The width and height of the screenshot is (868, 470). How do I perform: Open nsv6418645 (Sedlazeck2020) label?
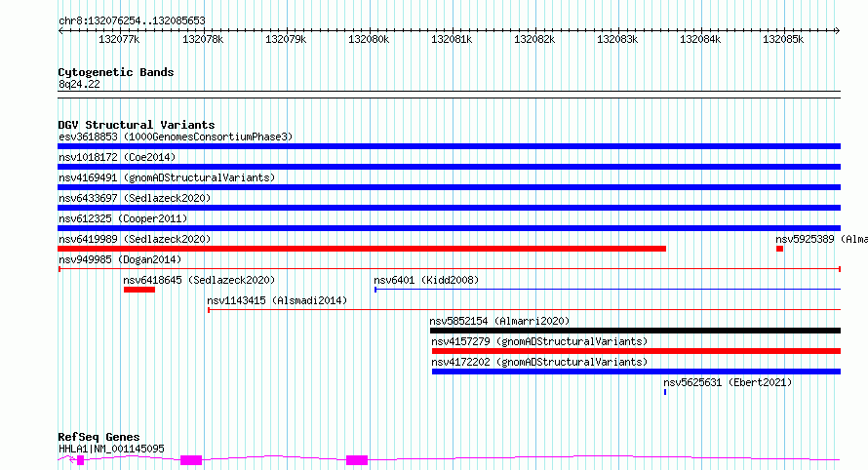click(199, 280)
